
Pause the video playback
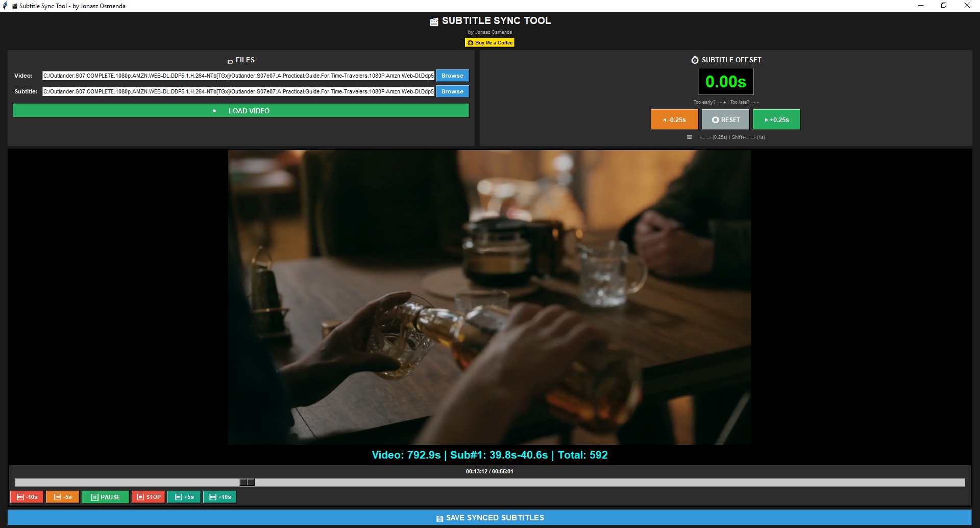tap(105, 497)
